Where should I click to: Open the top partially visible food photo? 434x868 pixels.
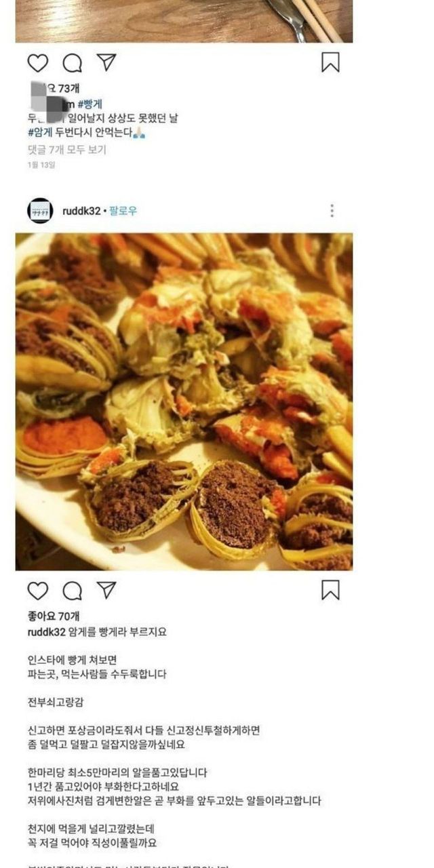pyautogui.click(x=184, y=21)
